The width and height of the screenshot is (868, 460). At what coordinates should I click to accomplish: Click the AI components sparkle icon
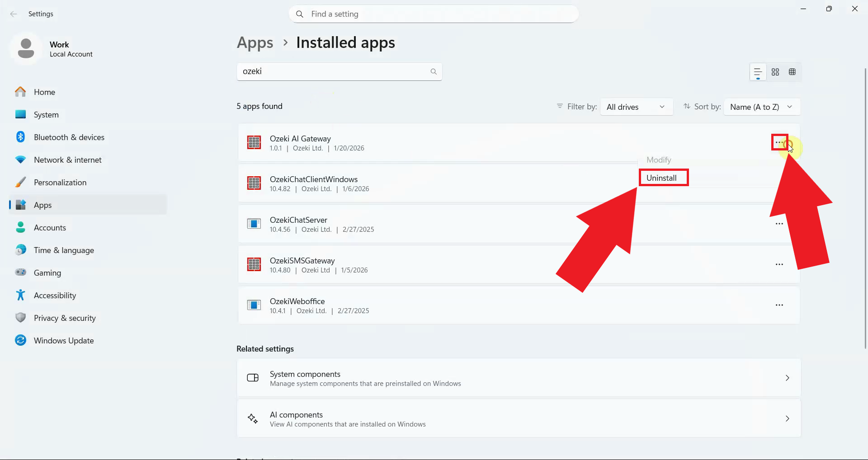pos(253,418)
